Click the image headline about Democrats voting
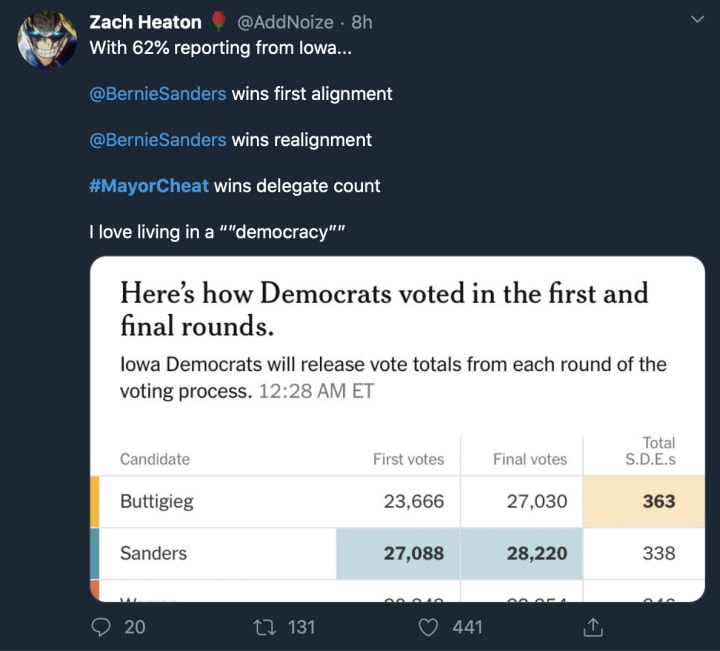This screenshot has height=651, width=720. click(x=384, y=309)
